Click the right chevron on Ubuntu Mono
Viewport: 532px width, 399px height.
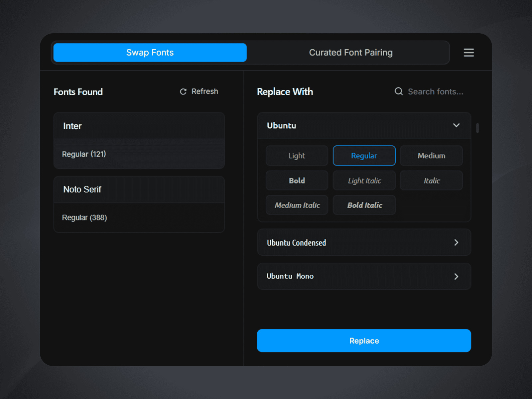click(456, 276)
